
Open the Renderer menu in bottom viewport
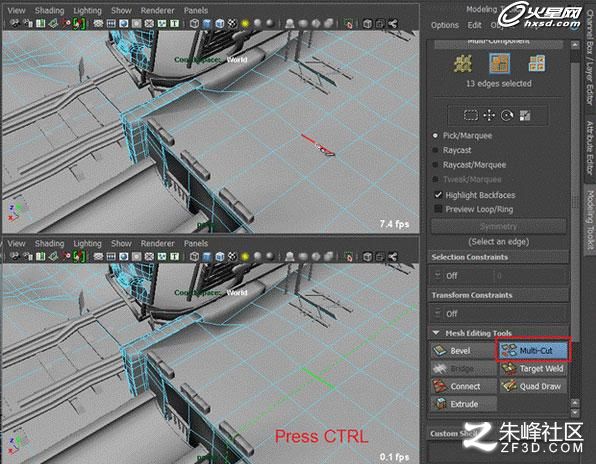tap(157, 243)
